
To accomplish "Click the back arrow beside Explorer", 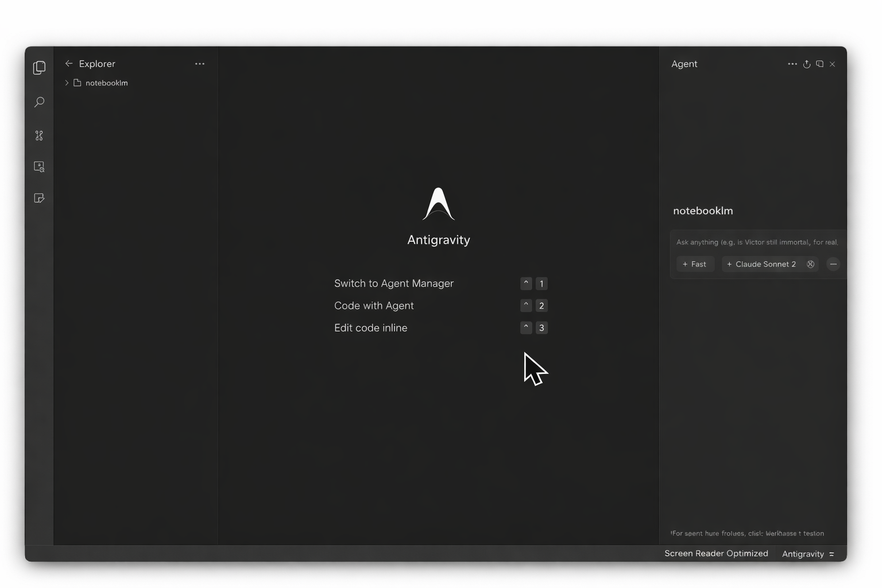I will pyautogui.click(x=69, y=64).
